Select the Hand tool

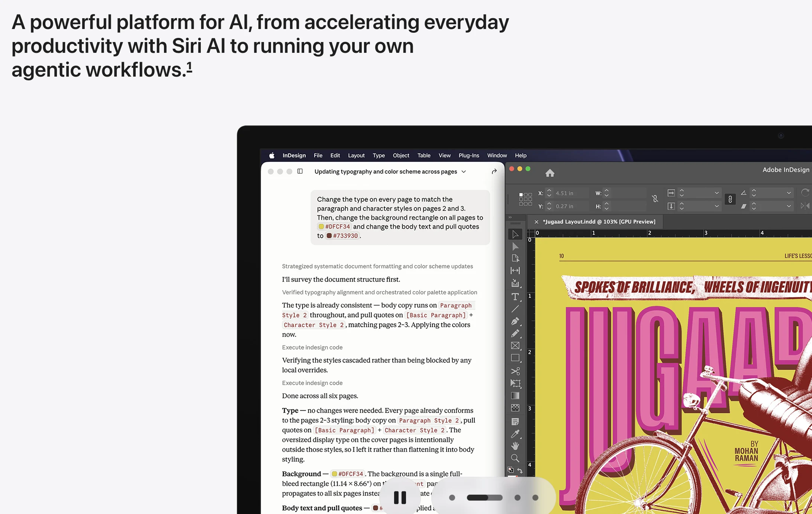515,446
